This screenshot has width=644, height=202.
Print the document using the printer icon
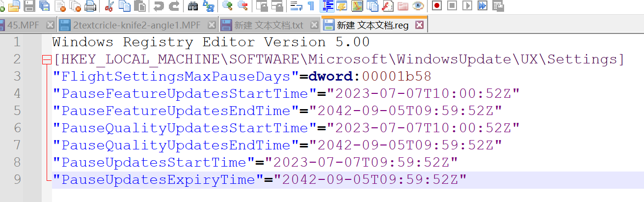pos(90,6)
